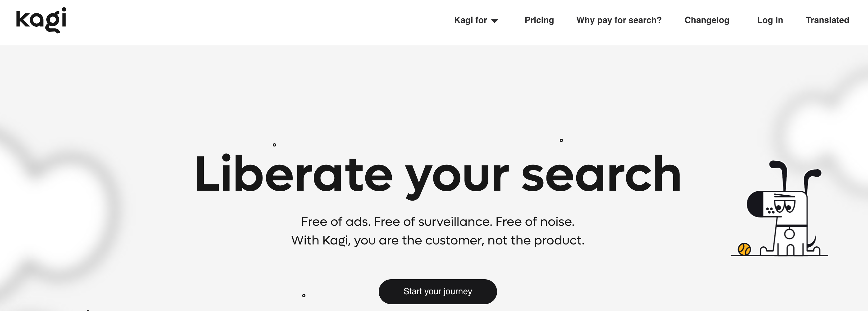The height and width of the screenshot is (311, 868).
Task: Click the Kagi logo
Action: (41, 20)
